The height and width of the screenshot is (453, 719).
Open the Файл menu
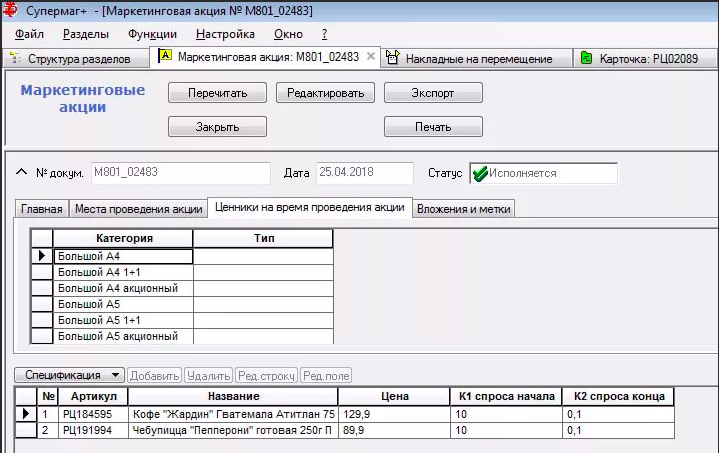pos(29,34)
